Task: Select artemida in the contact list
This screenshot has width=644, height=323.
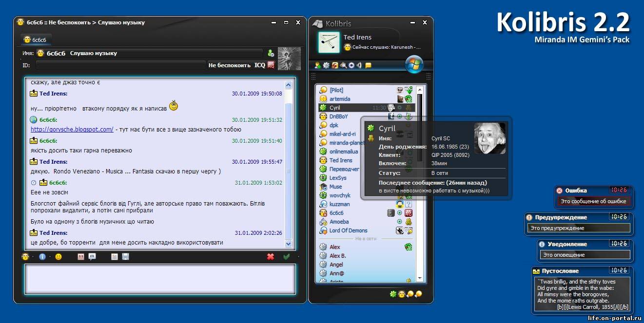Action: click(366, 99)
